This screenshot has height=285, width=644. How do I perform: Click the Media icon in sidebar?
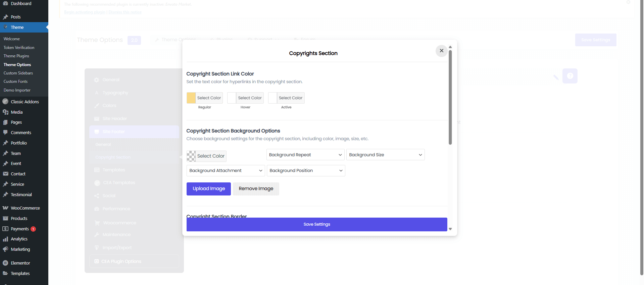click(5, 112)
